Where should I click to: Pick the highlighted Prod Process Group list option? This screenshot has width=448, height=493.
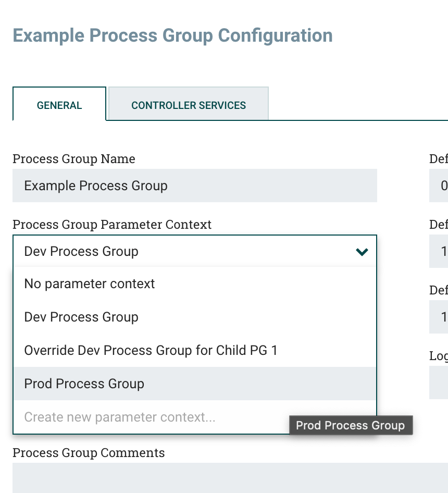click(x=84, y=384)
